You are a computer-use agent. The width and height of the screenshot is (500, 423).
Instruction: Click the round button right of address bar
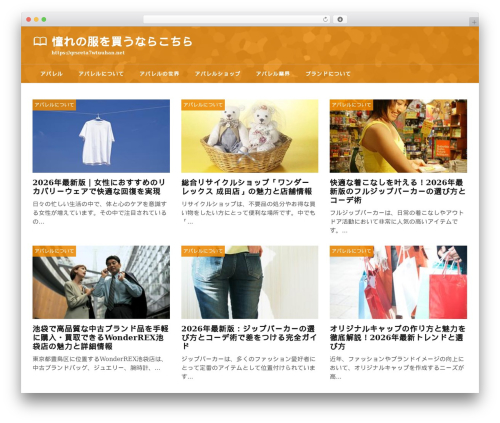tap(340, 20)
